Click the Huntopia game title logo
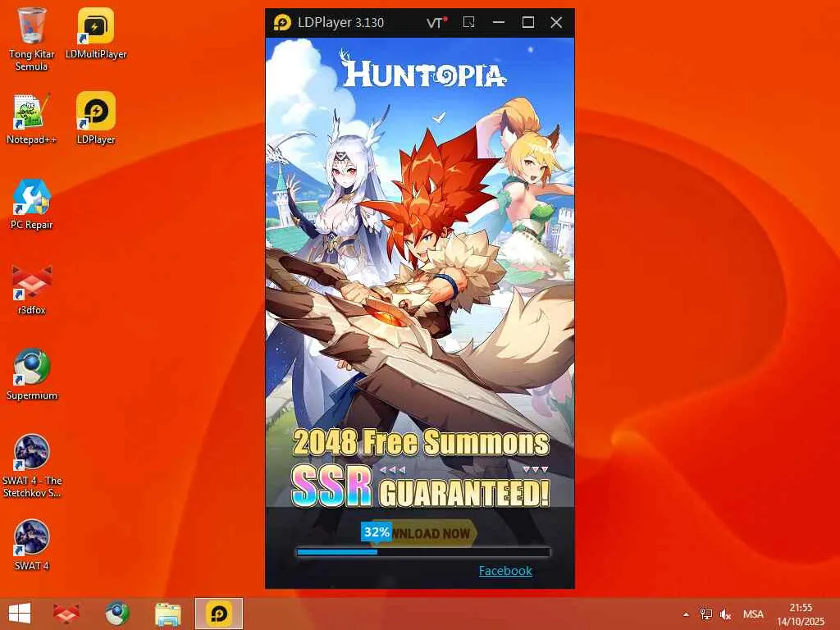 pos(423,71)
